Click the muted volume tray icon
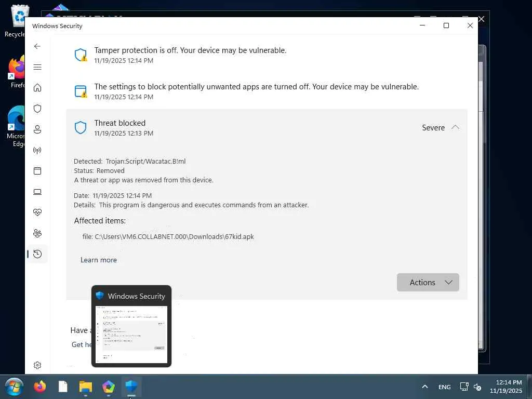Viewport: 532px width, 399px height. [477, 387]
